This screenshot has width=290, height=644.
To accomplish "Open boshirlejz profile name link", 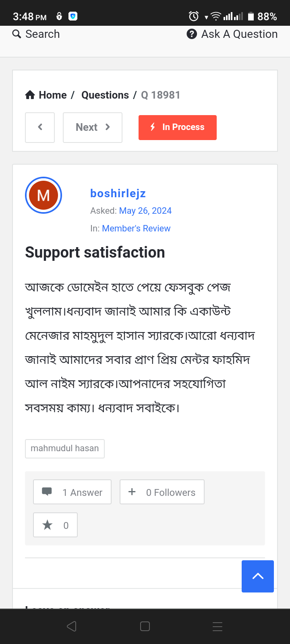I will 118,194.
